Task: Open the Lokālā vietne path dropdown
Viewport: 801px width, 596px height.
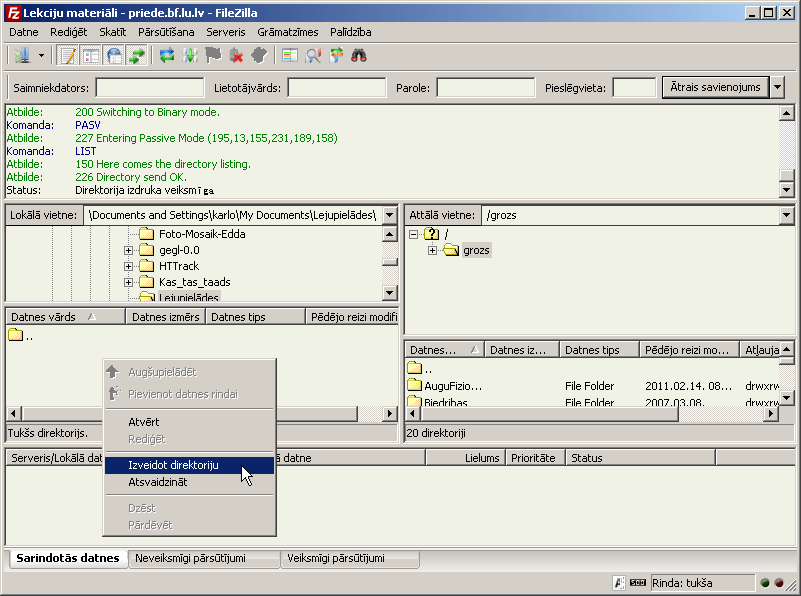Action: tap(389, 215)
